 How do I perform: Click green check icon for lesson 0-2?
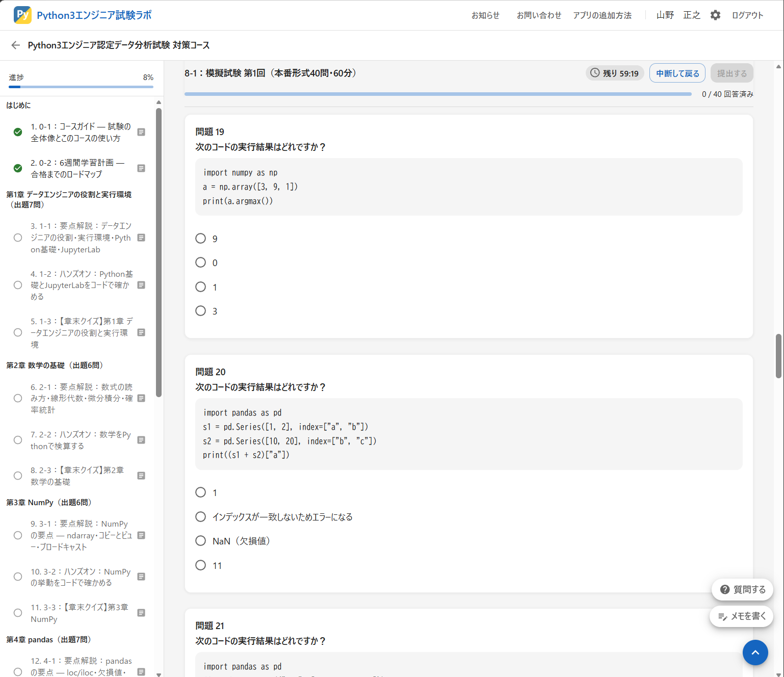[18, 168]
